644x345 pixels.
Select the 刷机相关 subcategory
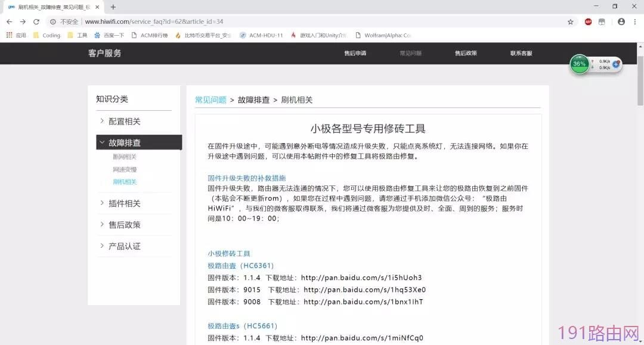pos(125,182)
